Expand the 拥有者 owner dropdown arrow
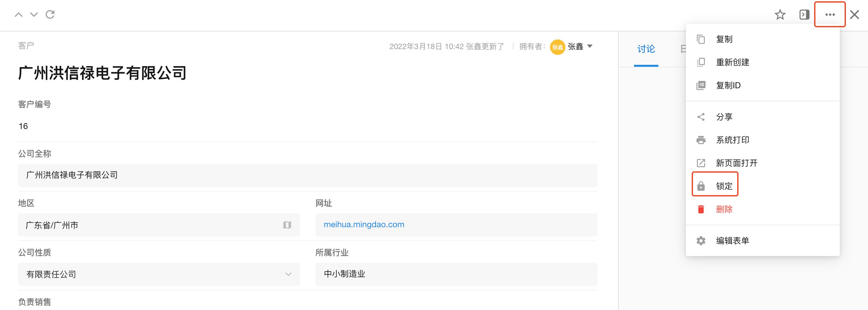The width and height of the screenshot is (868, 310). (x=590, y=46)
